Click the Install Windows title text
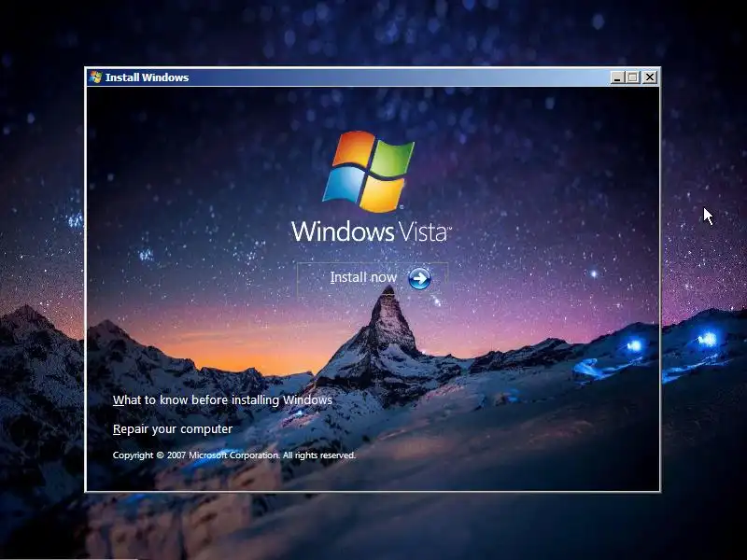Viewport: 747px width, 560px height. (x=147, y=77)
